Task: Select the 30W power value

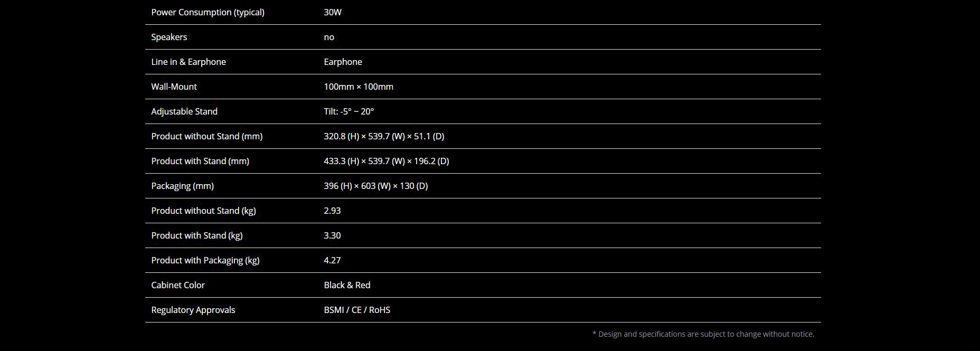Action: 333,12
